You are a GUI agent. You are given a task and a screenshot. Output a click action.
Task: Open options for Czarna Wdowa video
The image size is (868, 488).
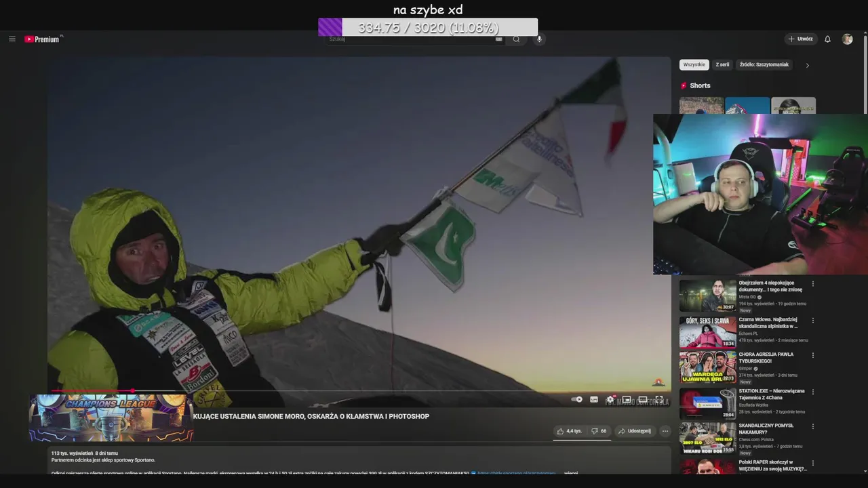[813, 320]
